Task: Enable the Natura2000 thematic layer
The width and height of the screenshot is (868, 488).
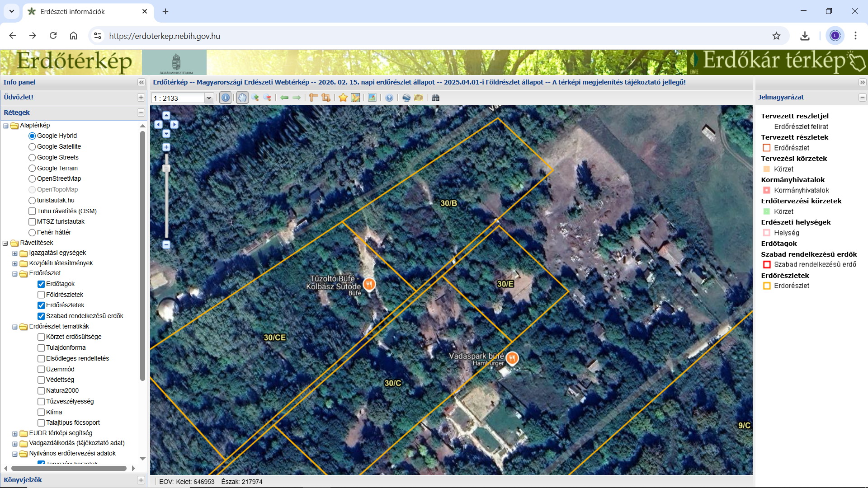Action: (x=41, y=390)
